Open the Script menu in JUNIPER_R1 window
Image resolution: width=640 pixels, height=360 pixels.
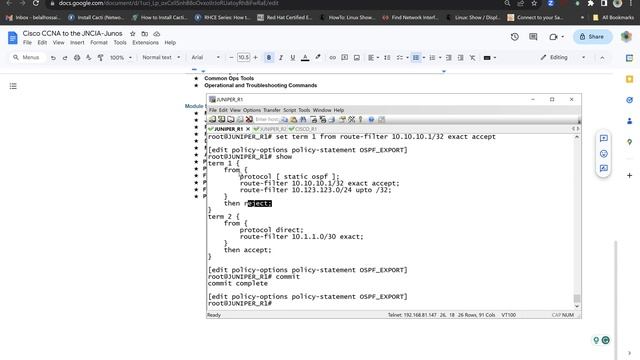coord(289,110)
